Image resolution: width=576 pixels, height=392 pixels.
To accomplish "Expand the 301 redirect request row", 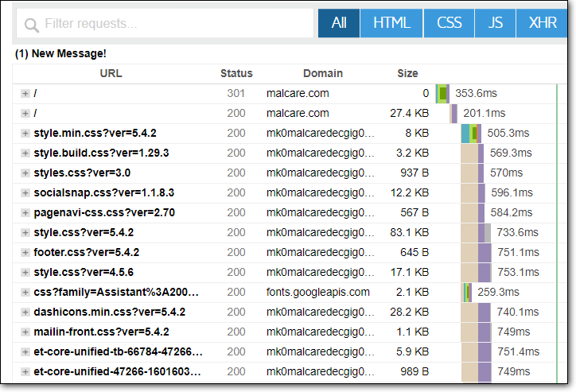I will [x=25, y=94].
